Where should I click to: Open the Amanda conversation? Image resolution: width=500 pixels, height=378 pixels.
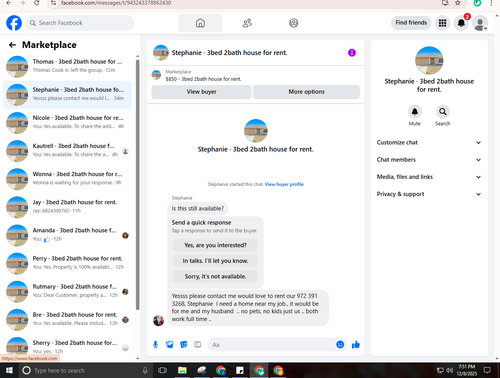point(67,235)
